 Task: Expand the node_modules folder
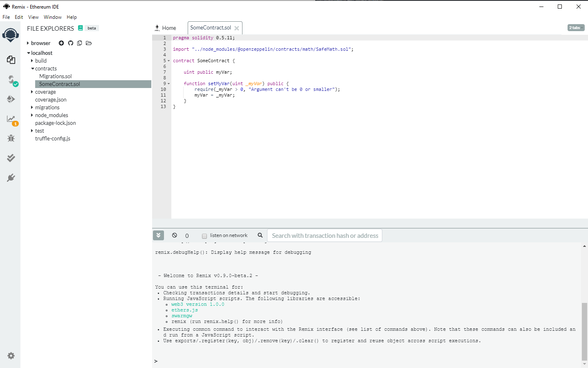coord(32,115)
